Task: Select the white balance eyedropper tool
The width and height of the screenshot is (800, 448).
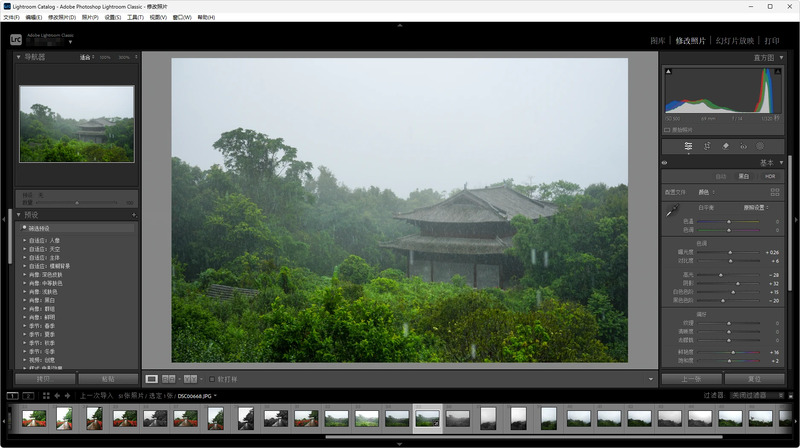Action: click(673, 210)
